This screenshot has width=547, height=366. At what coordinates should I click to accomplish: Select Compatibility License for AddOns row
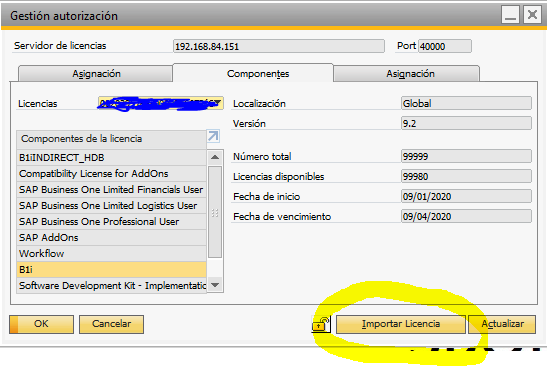[112, 174]
